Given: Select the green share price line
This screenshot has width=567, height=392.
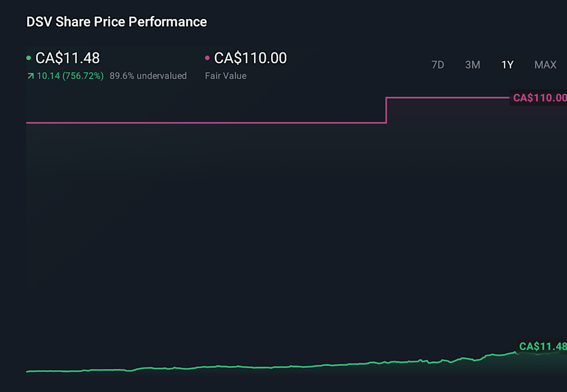Looking at the screenshot, I should (x=236, y=368).
